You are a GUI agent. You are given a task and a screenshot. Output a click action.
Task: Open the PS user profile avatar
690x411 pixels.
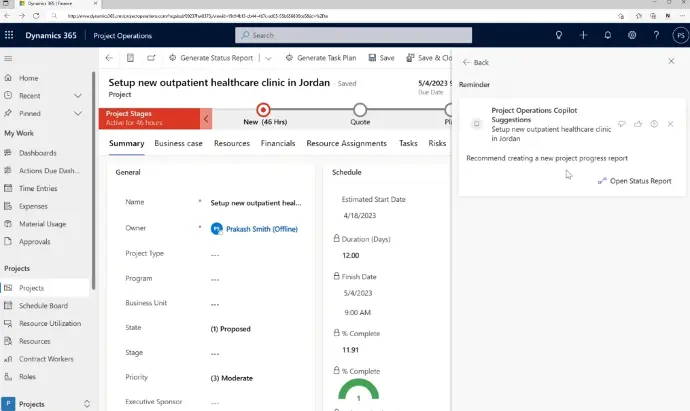click(x=681, y=35)
